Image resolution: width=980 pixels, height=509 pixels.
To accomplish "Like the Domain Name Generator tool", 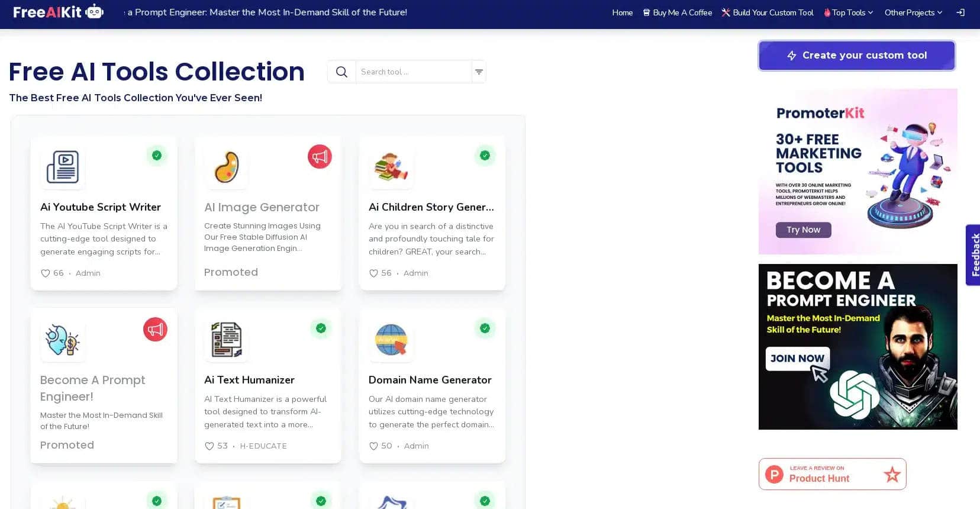I will [x=373, y=446].
